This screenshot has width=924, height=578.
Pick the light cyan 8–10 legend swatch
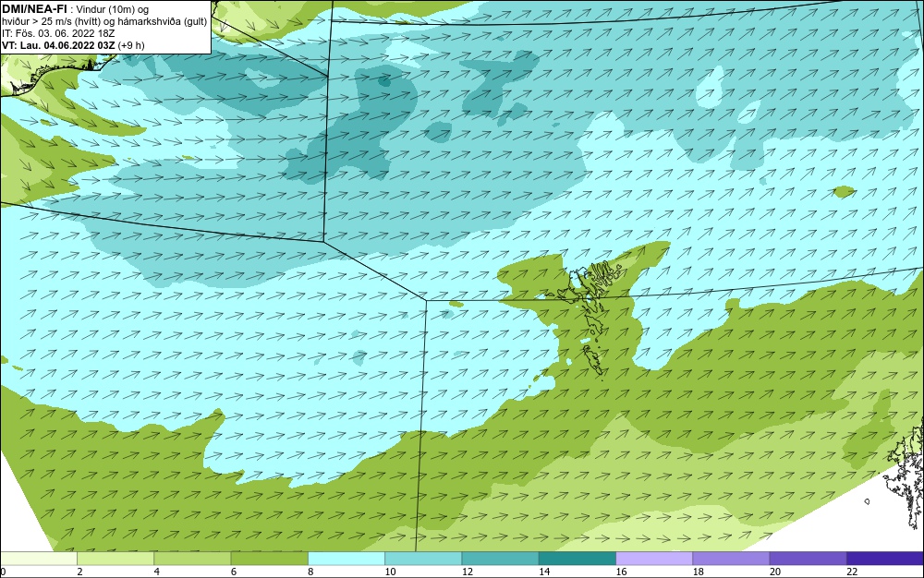click(346, 559)
